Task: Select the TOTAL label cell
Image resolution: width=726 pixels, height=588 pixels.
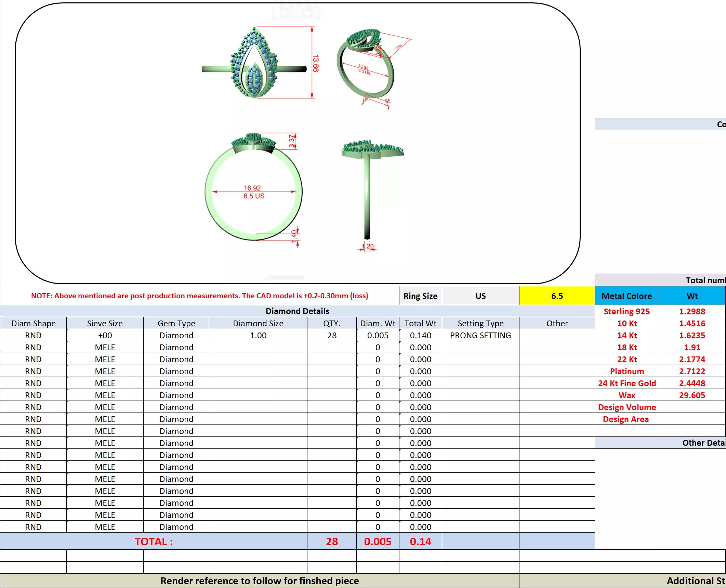Action: pyautogui.click(x=153, y=541)
